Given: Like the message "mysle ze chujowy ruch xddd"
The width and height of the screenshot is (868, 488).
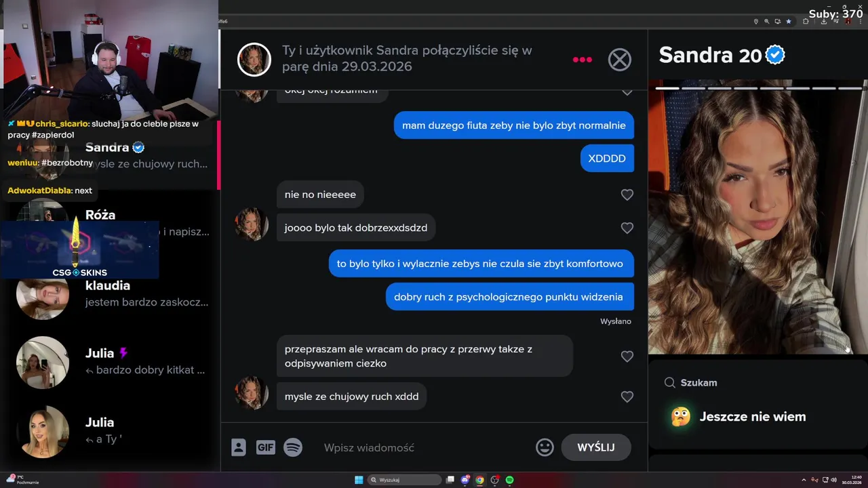Looking at the screenshot, I should (x=627, y=396).
